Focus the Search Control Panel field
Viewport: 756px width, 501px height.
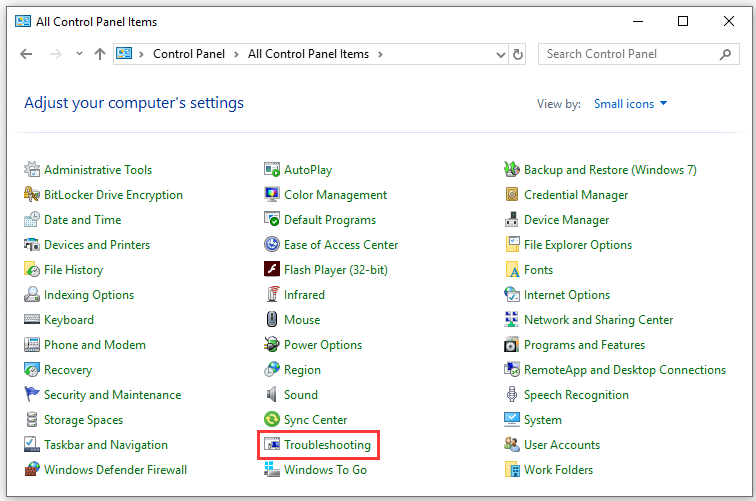[x=638, y=54]
